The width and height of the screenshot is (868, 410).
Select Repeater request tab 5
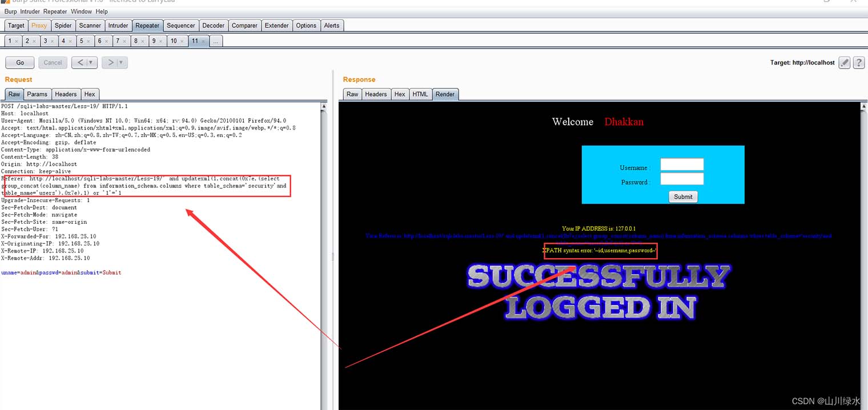(x=82, y=41)
